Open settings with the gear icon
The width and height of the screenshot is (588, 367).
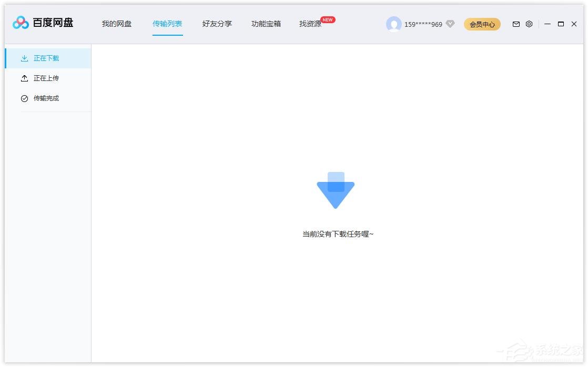click(529, 24)
